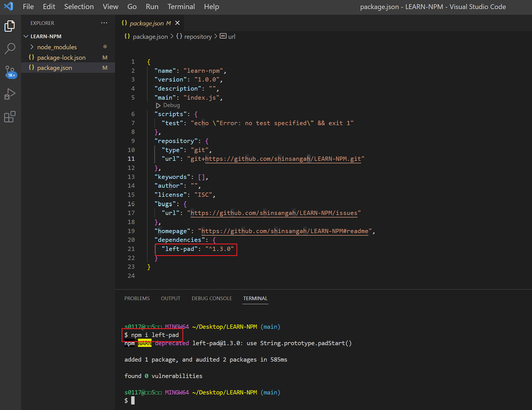Click package-lock.json file icon in explorer
Image resolution: width=532 pixels, height=410 pixels.
pos(32,57)
